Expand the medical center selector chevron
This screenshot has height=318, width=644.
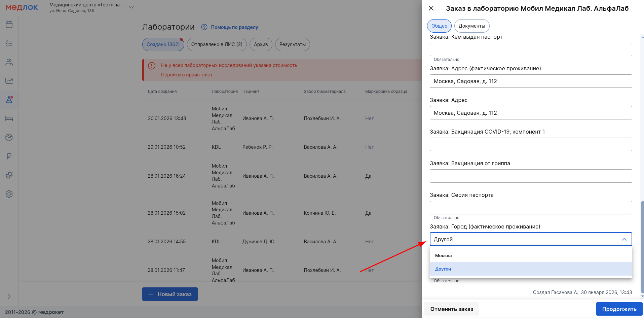(131, 7)
